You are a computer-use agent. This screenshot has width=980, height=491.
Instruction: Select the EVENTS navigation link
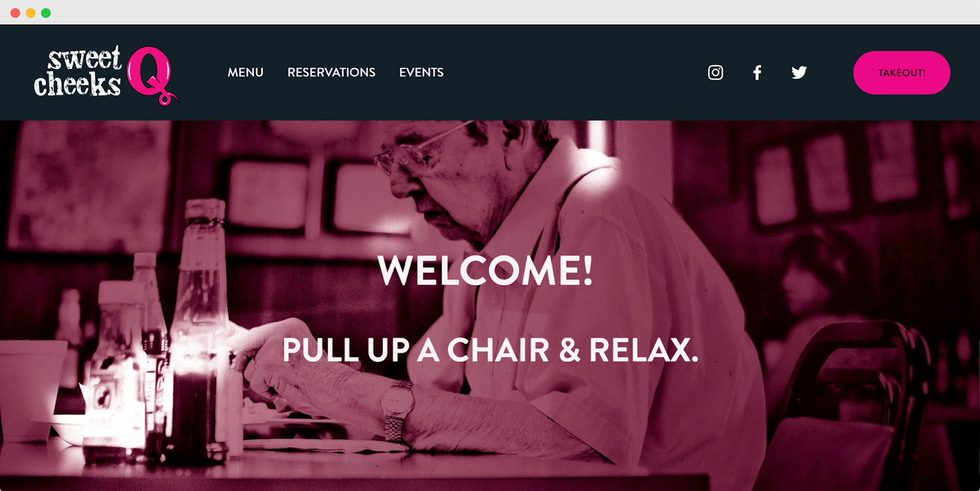[421, 72]
